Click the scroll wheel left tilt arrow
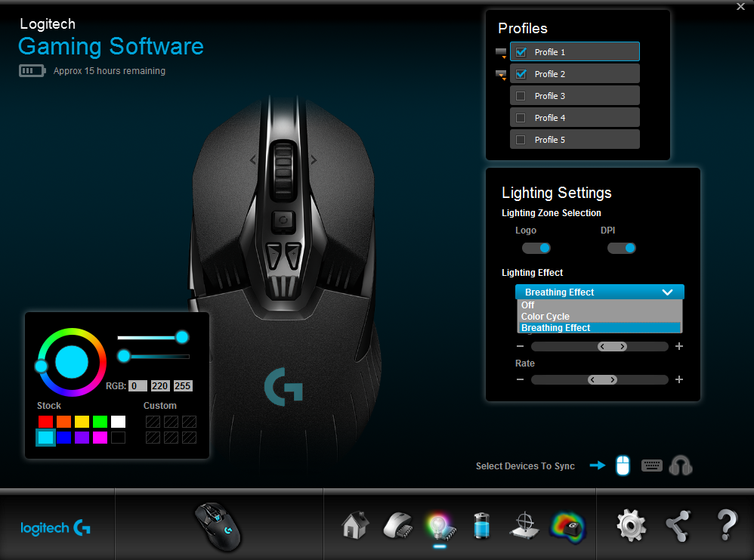The width and height of the screenshot is (754, 560). tap(253, 159)
